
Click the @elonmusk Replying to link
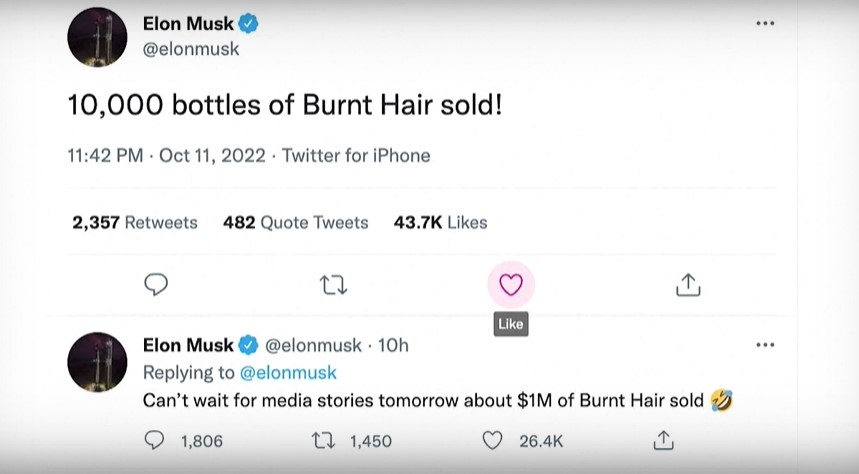point(289,373)
